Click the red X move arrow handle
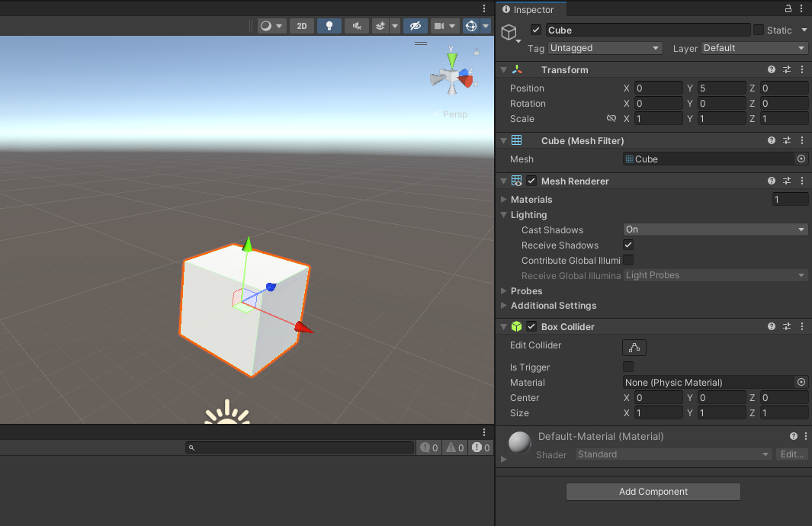 (x=304, y=327)
